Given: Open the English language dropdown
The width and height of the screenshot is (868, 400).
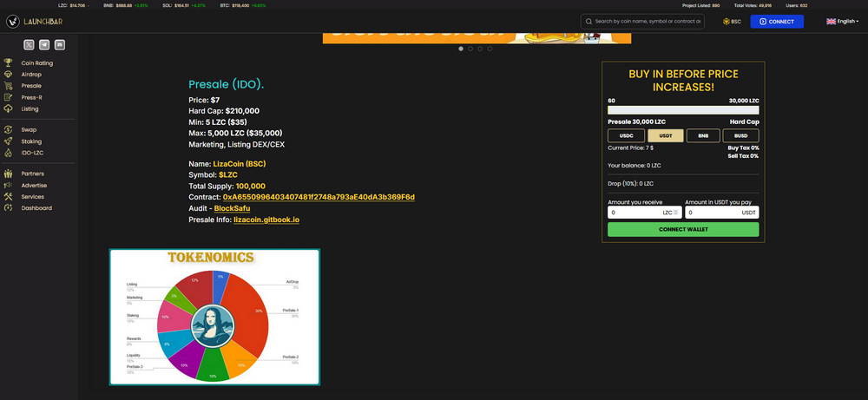Looking at the screenshot, I should [x=842, y=21].
